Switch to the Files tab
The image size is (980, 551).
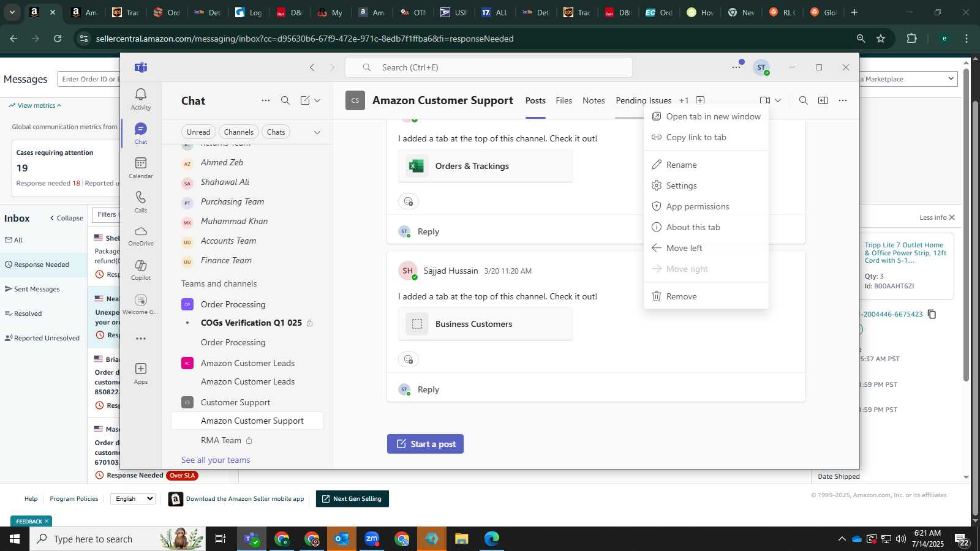pos(564,100)
